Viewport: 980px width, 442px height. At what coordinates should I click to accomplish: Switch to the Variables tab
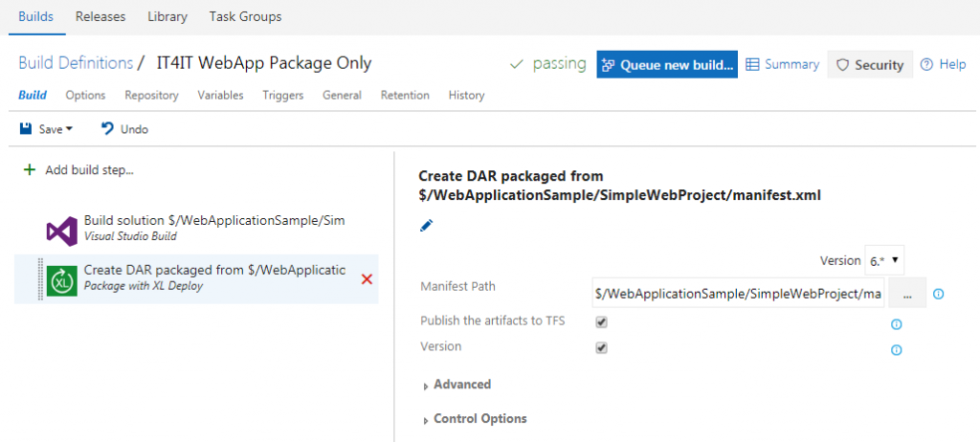[x=221, y=96]
